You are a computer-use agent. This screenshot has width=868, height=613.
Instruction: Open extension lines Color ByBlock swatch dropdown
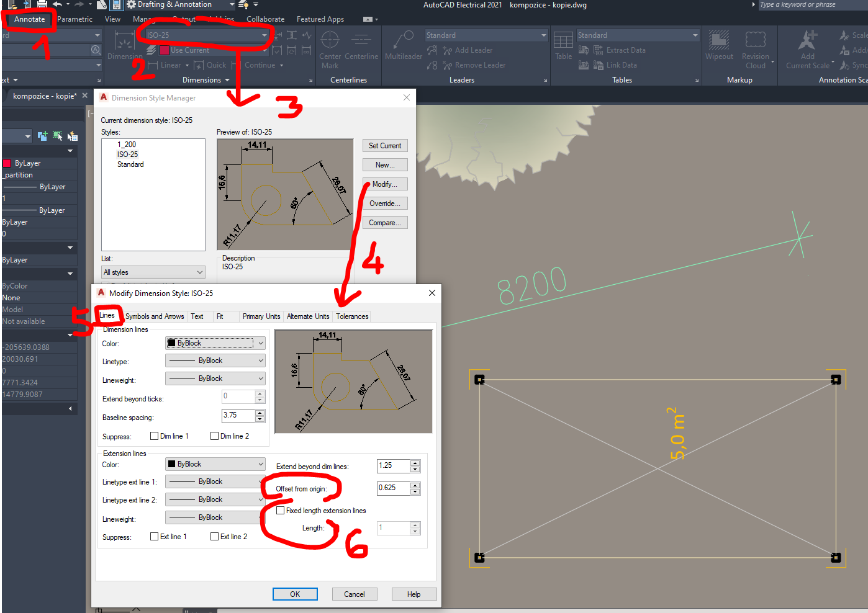[x=215, y=464]
